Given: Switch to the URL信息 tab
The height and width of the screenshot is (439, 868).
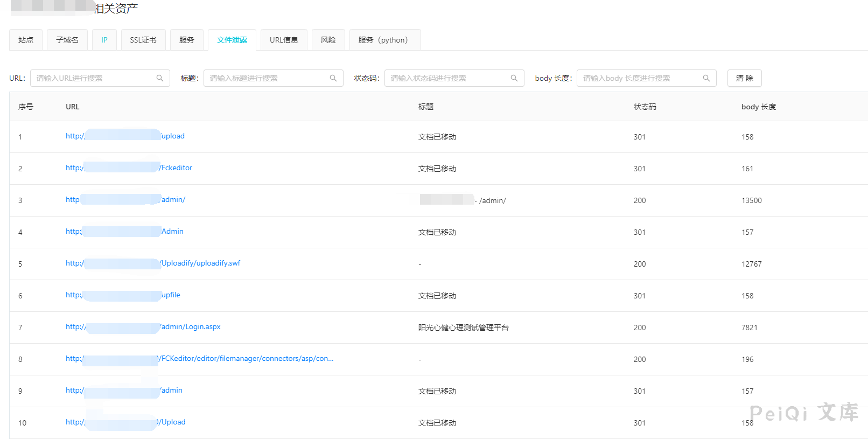Looking at the screenshot, I should click(284, 40).
